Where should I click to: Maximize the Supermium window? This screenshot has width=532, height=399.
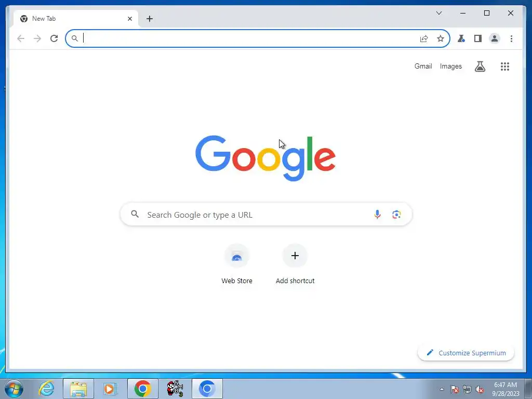(486, 13)
